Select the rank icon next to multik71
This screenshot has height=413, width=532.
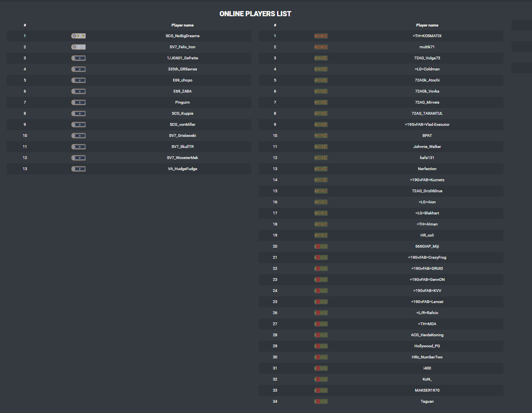(x=321, y=47)
